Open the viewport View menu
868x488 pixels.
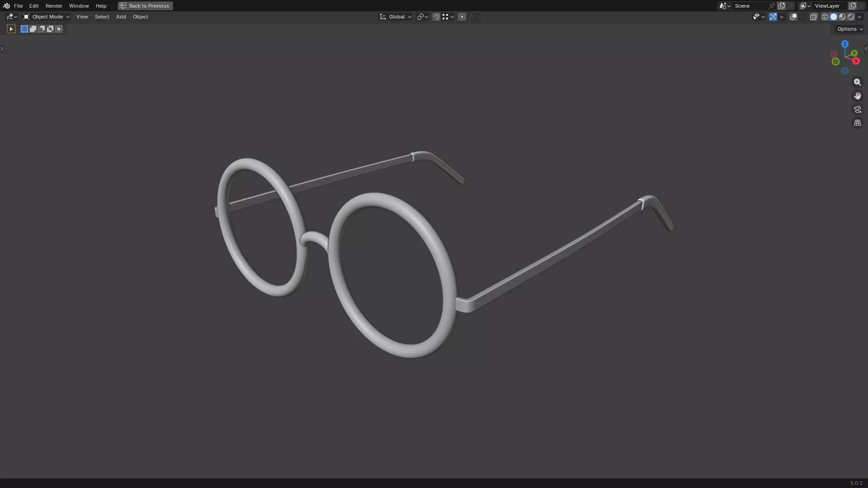(82, 17)
